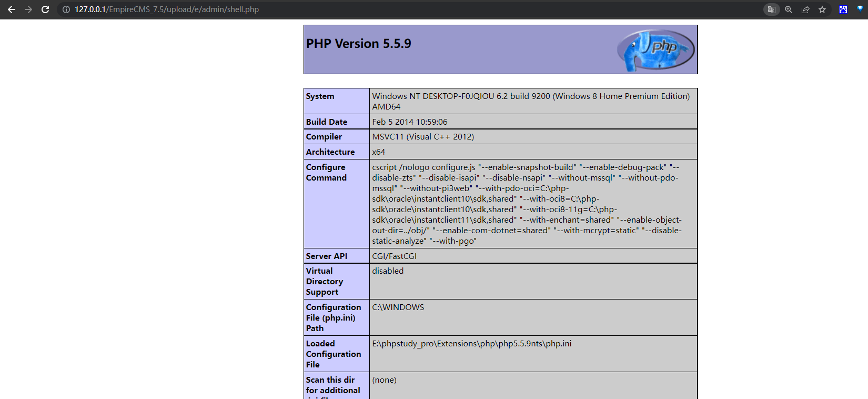The height and width of the screenshot is (399, 868).
Task: Select the Virtual Directory Support label
Action: (325, 282)
